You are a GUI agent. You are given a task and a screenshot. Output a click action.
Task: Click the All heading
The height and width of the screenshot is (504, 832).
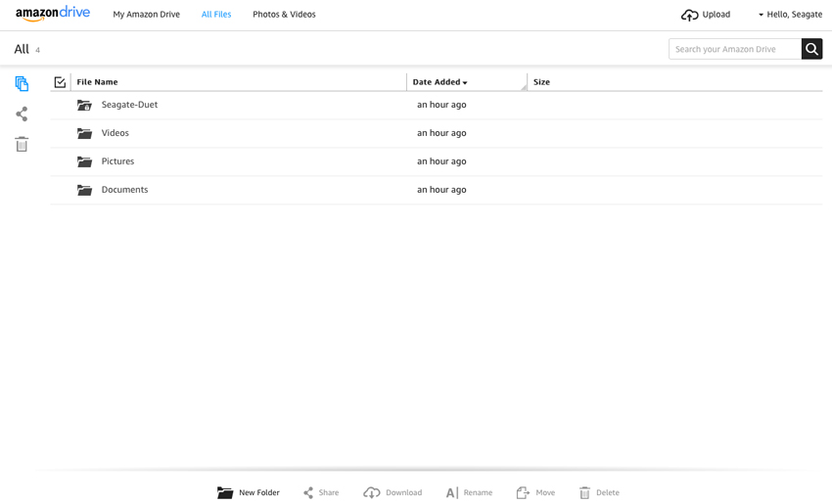(22, 49)
